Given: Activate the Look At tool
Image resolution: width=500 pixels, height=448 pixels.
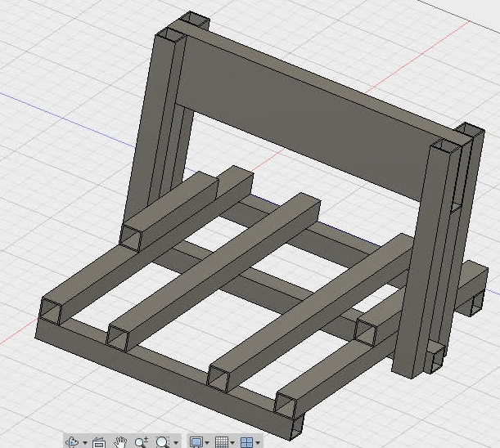Looking at the screenshot, I should point(98,442).
